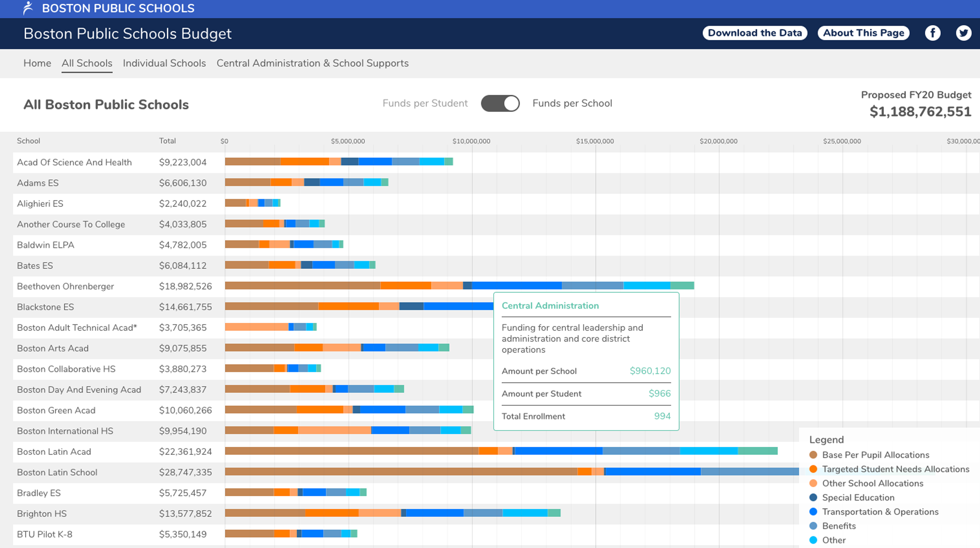
Task: Select the Boston Latin School name
Action: [57, 472]
